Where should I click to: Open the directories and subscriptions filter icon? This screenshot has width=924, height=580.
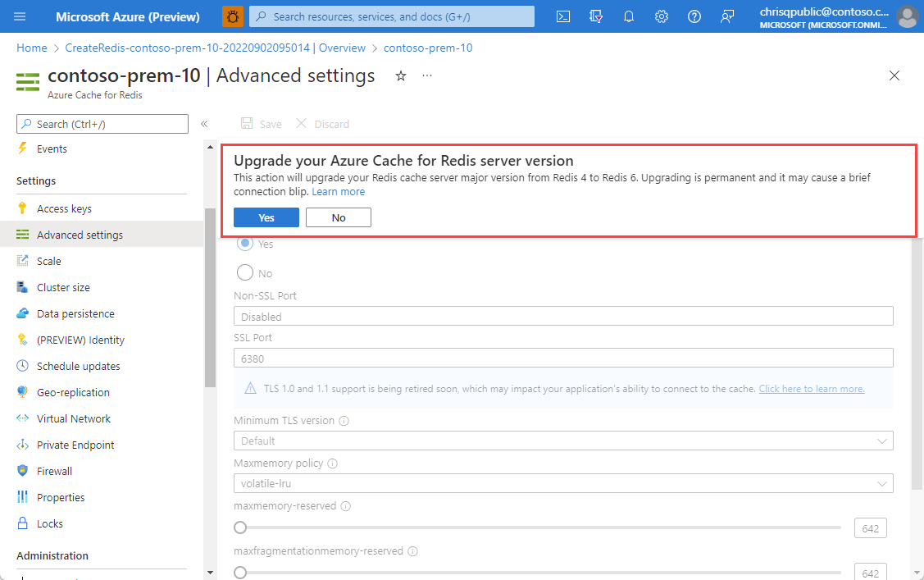(596, 16)
